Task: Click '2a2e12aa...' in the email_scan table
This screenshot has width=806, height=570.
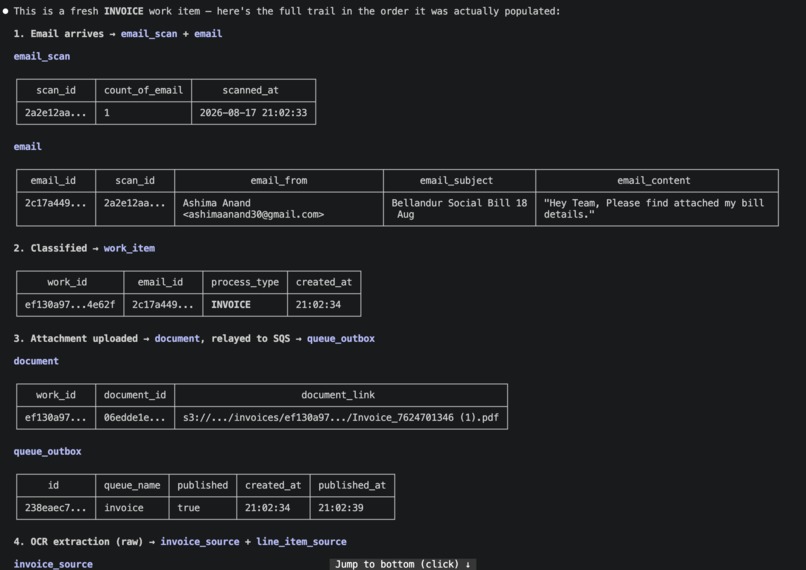Action: point(56,113)
